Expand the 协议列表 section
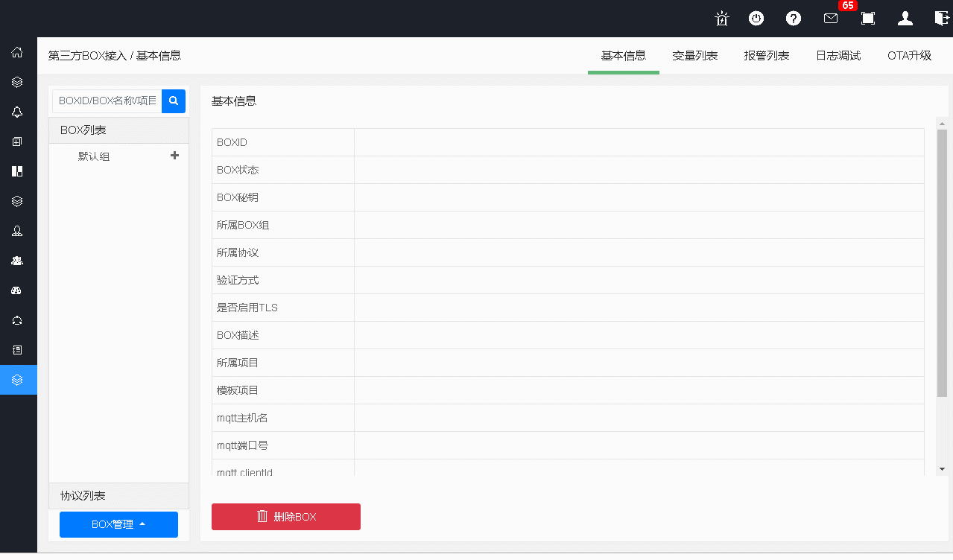 click(119, 496)
